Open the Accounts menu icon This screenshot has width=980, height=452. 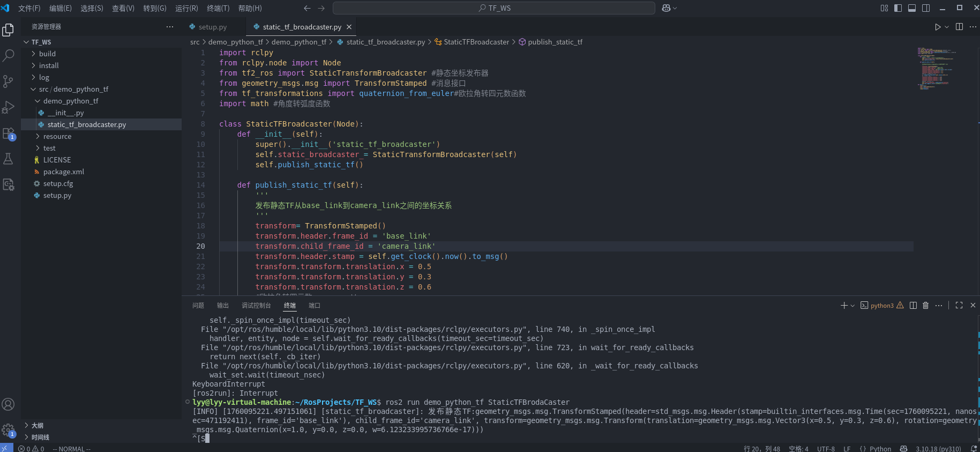8,404
